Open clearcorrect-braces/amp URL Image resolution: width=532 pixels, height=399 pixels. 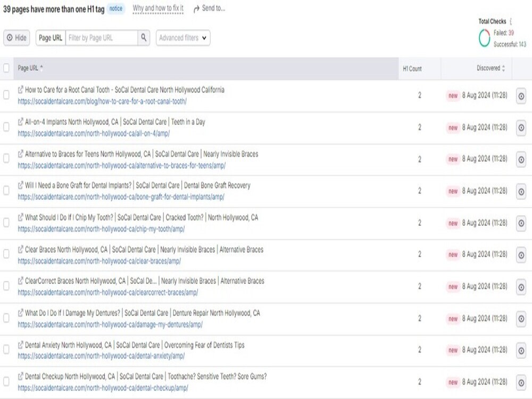108,292
